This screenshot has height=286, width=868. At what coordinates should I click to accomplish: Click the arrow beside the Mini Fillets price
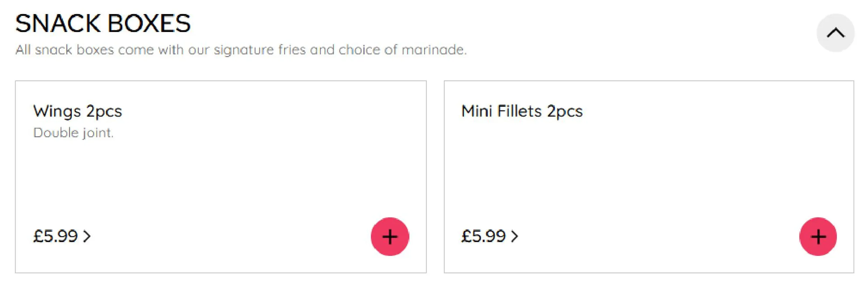click(x=514, y=236)
